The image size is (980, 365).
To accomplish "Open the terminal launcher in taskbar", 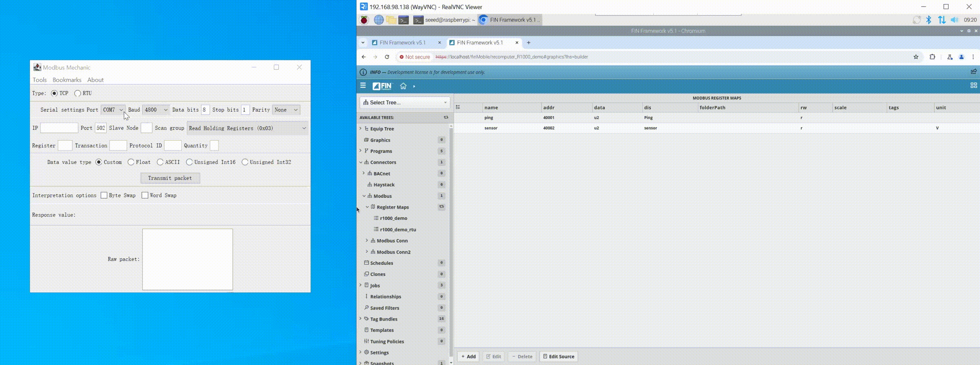I will 403,20.
